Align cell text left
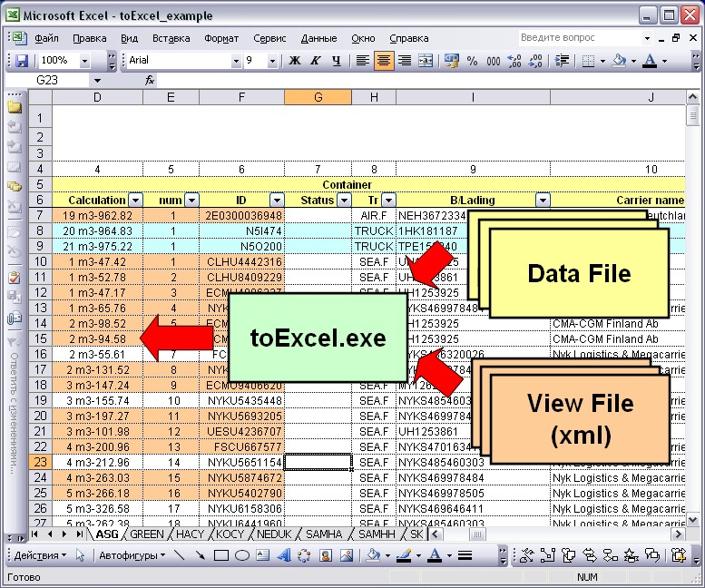The image size is (705, 588). tap(362, 60)
